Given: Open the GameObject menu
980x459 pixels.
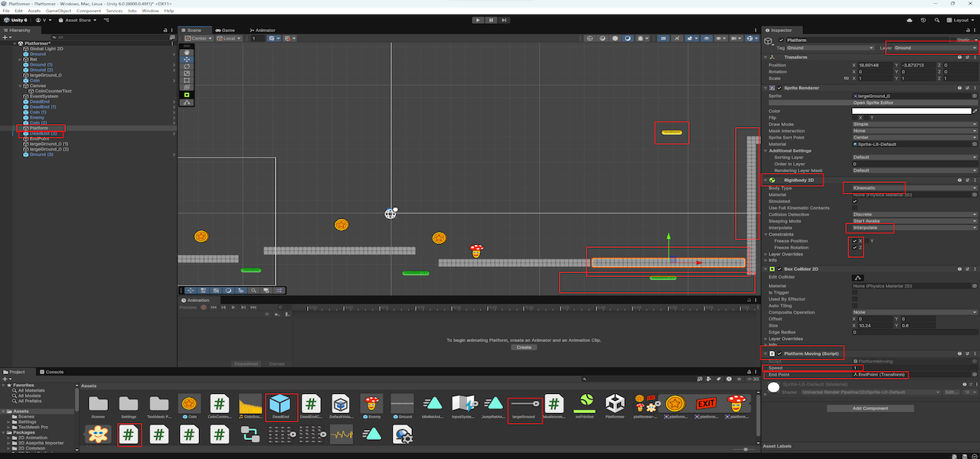Looking at the screenshot, I should pyautogui.click(x=58, y=11).
